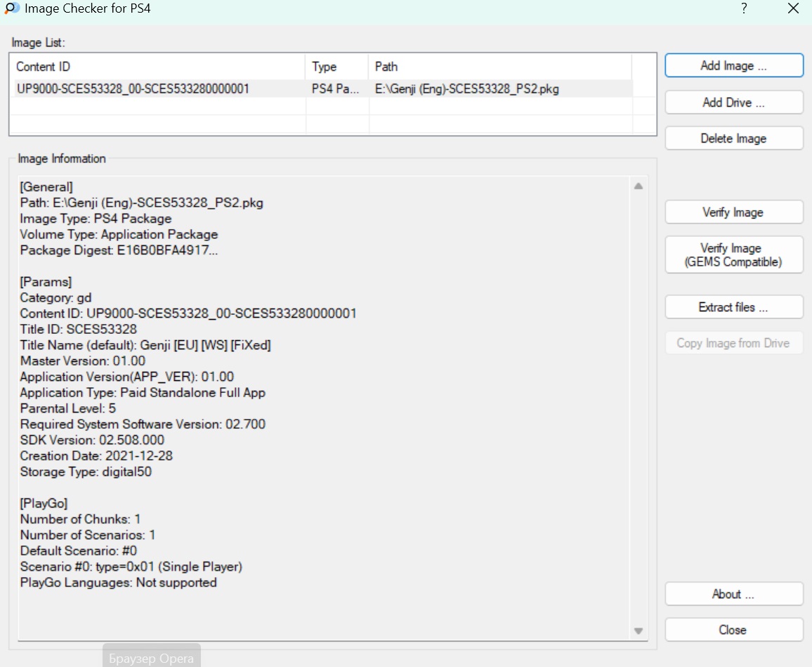Sort by the Path column header
The width and height of the screenshot is (812, 667).
pos(499,67)
